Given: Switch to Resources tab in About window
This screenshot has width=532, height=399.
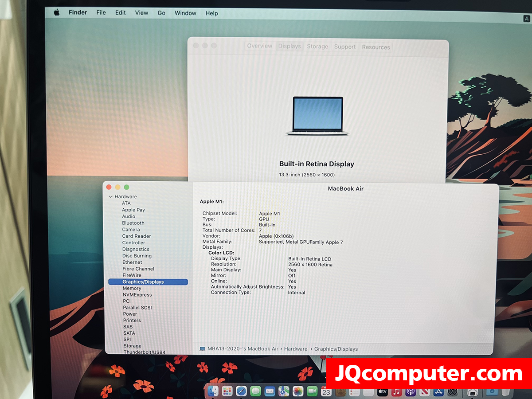Looking at the screenshot, I should pyautogui.click(x=376, y=47).
